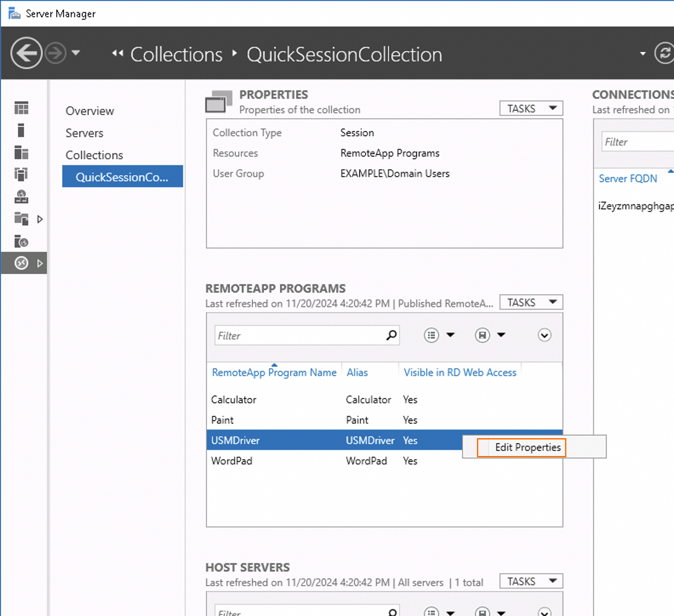
Task: Expand RemoteApp filter criteria chevron
Action: (x=544, y=335)
